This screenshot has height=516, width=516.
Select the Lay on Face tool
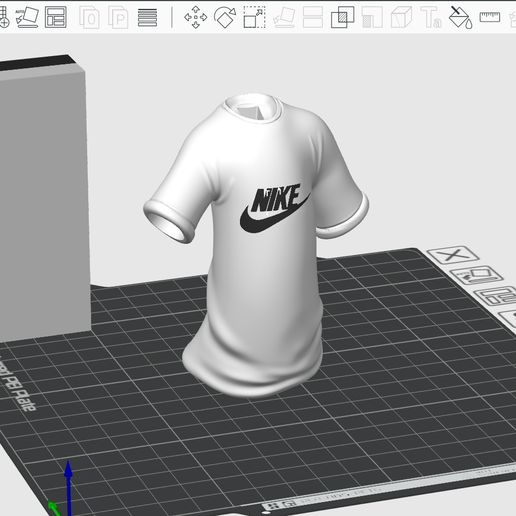tap(284, 17)
